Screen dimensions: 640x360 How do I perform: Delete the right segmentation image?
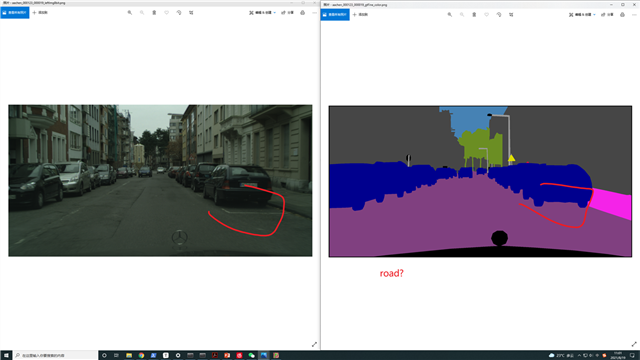click(474, 15)
